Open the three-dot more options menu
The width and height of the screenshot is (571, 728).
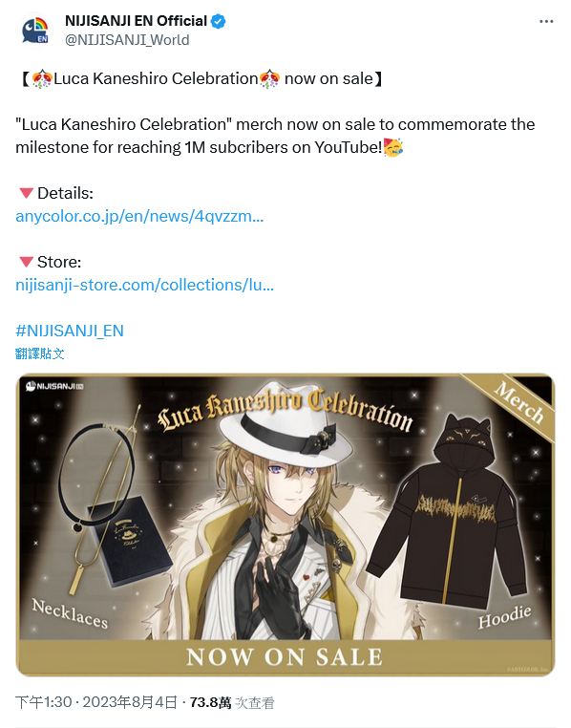click(546, 22)
